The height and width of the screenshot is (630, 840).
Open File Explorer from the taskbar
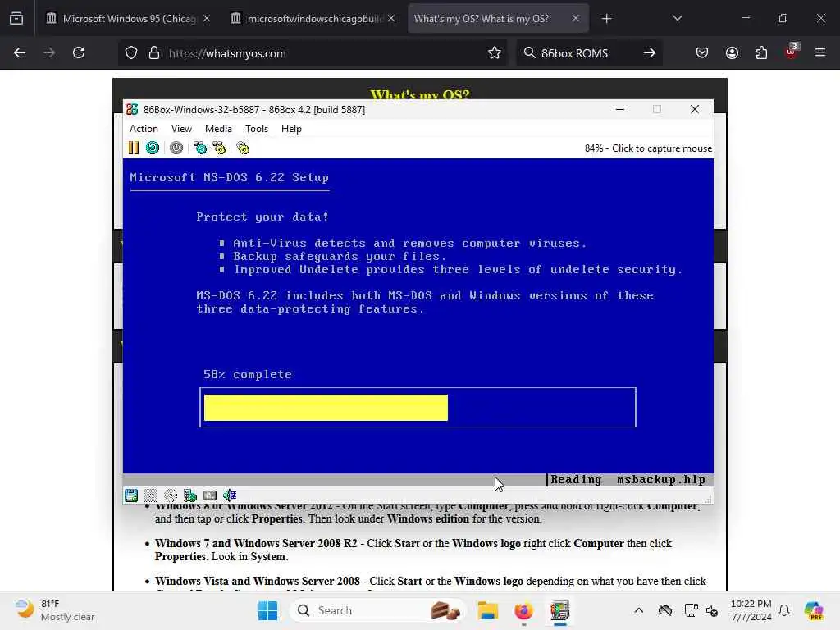[488, 610]
